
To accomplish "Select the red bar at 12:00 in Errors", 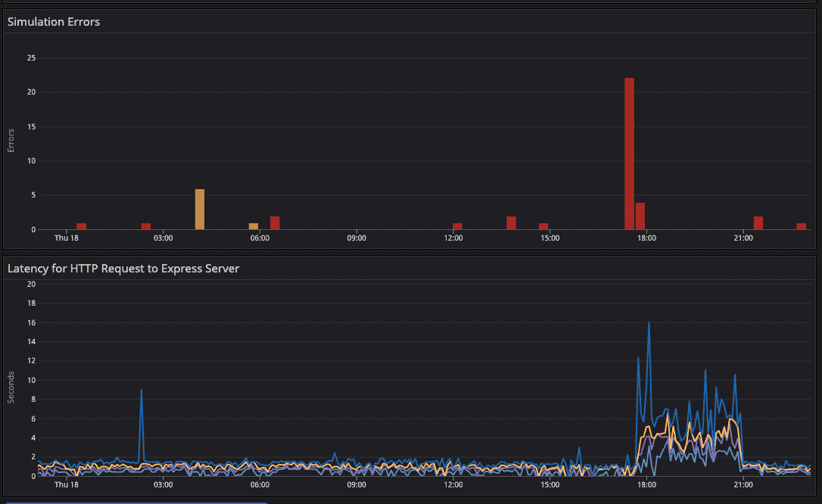I will [458, 226].
